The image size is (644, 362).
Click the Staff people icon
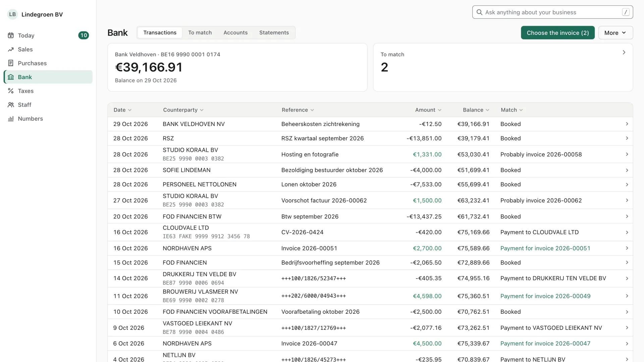(x=11, y=105)
